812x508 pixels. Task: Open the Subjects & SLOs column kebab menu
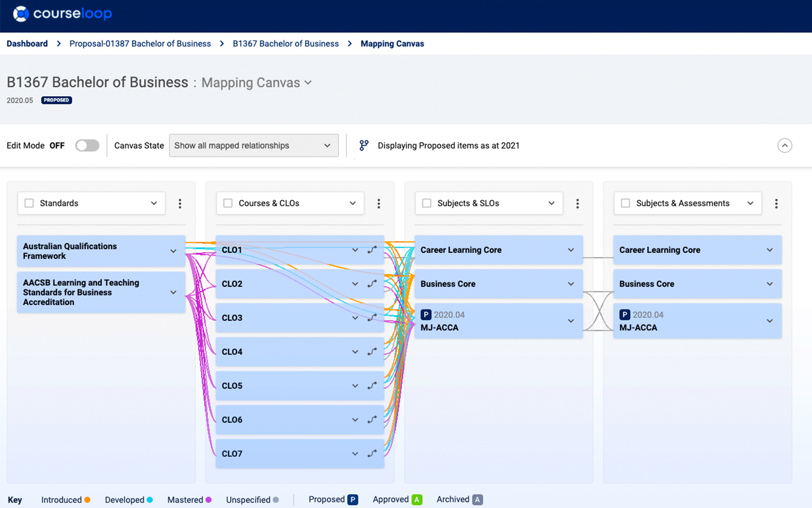577,204
